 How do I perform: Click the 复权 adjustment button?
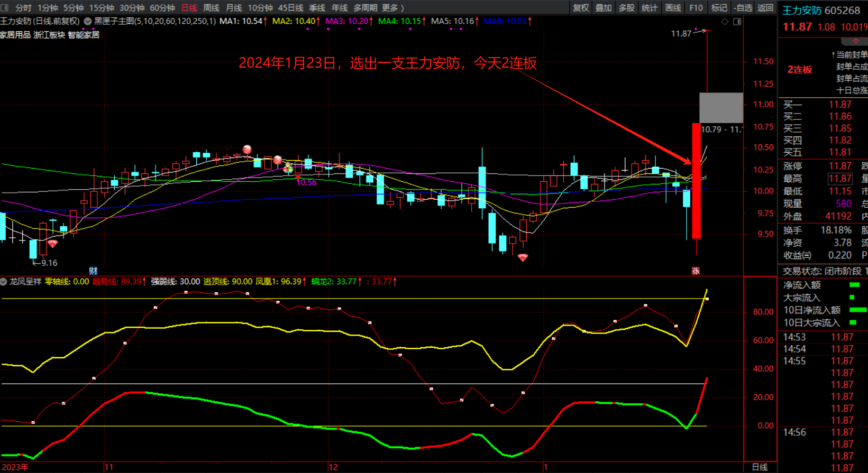[x=581, y=8]
